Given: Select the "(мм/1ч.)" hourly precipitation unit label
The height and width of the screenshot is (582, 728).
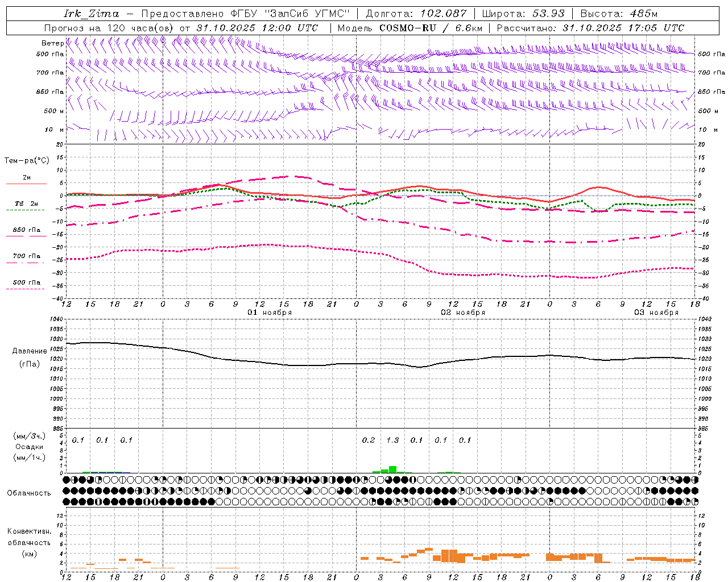Looking at the screenshot, I should [30, 458].
